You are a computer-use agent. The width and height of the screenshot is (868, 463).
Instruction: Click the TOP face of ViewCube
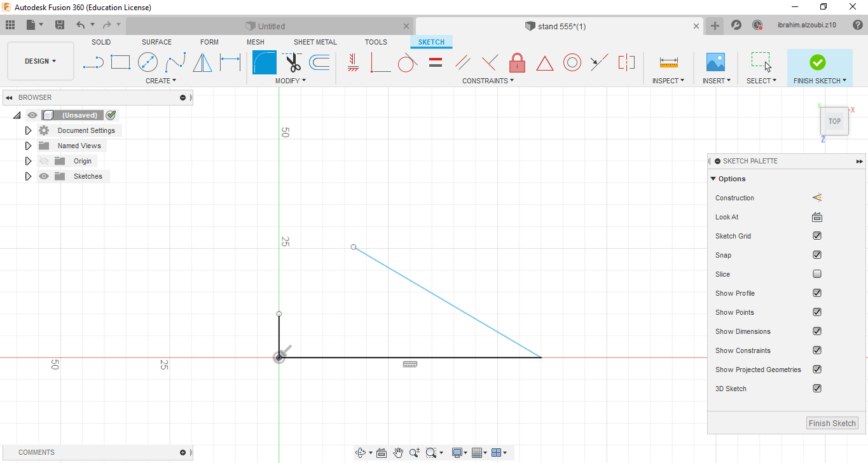(834, 121)
